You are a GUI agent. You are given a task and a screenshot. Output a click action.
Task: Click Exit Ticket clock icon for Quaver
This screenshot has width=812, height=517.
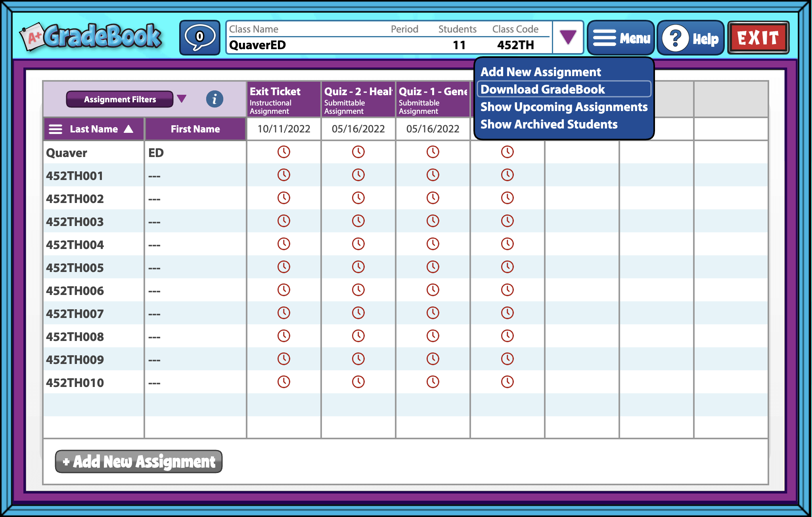click(x=284, y=152)
